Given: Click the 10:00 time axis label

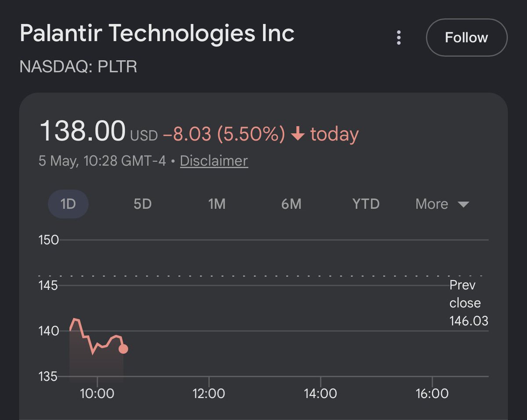Looking at the screenshot, I should click(x=97, y=393).
